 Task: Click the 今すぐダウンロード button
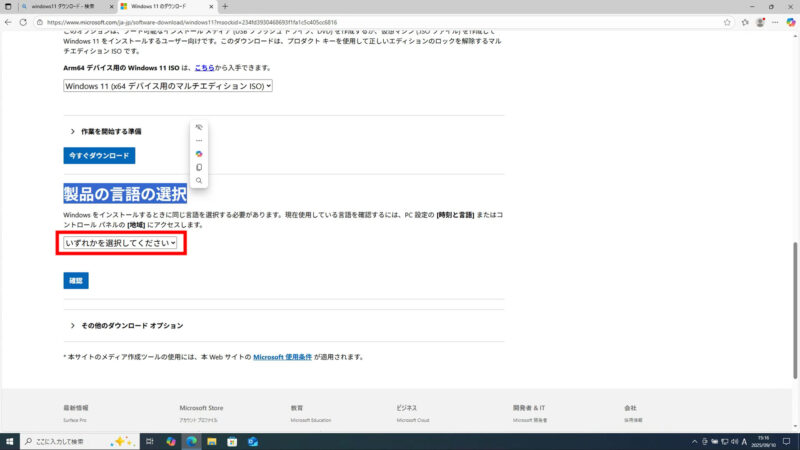click(x=99, y=156)
